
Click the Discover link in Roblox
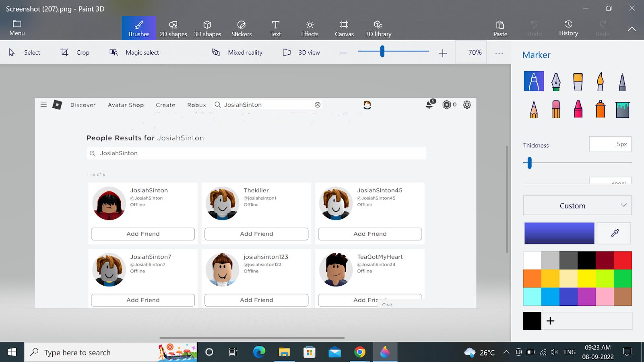coord(83,105)
